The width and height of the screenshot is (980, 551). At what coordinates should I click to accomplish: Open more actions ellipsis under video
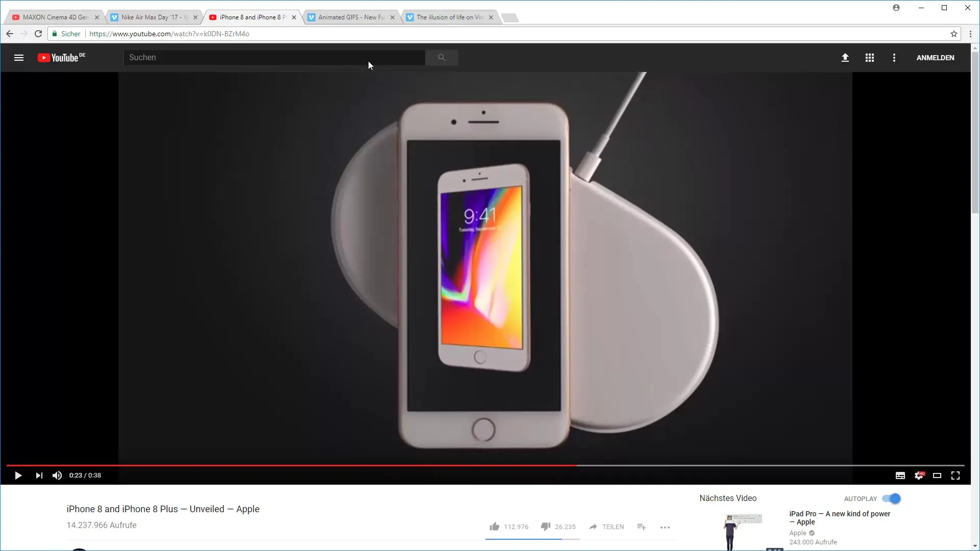tap(665, 527)
